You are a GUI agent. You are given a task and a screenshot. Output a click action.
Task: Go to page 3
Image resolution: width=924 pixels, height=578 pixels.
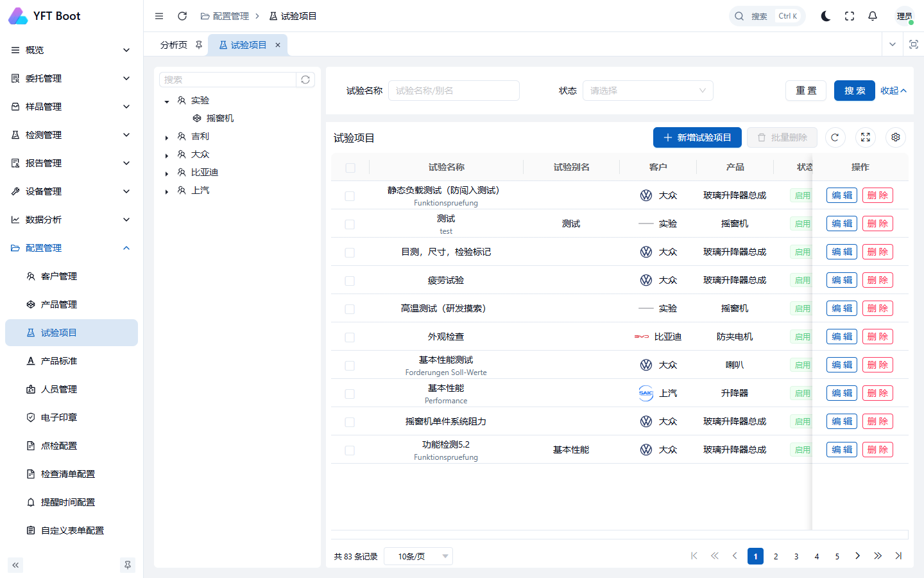coord(796,556)
